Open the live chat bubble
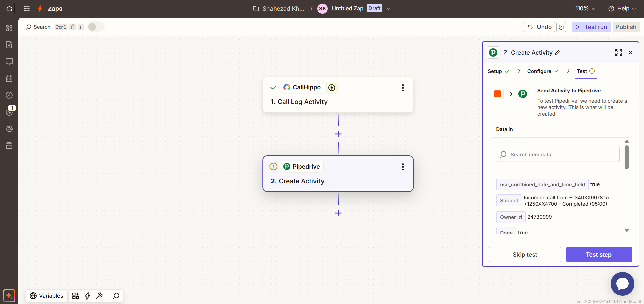The image size is (644, 304). pyautogui.click(x=622, y=284)
